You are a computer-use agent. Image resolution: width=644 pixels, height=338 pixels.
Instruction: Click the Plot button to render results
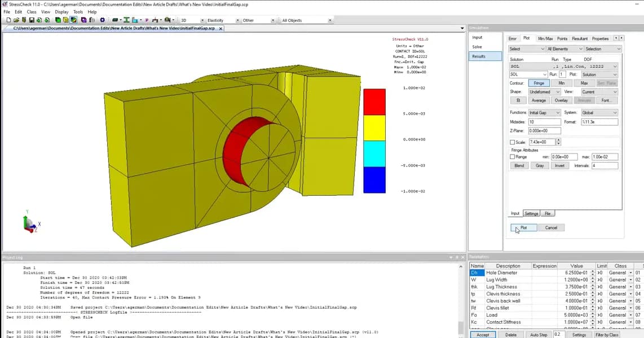coord(523,227)
